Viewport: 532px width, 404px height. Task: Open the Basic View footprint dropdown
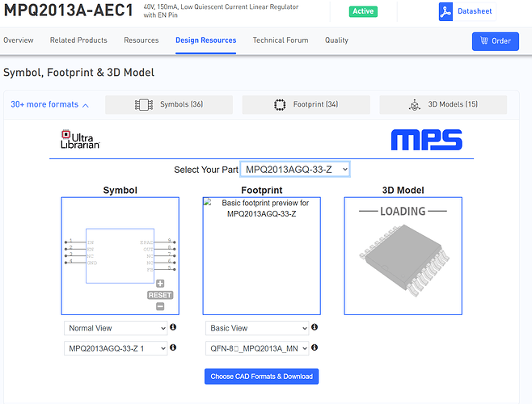(x=256, y=328)
